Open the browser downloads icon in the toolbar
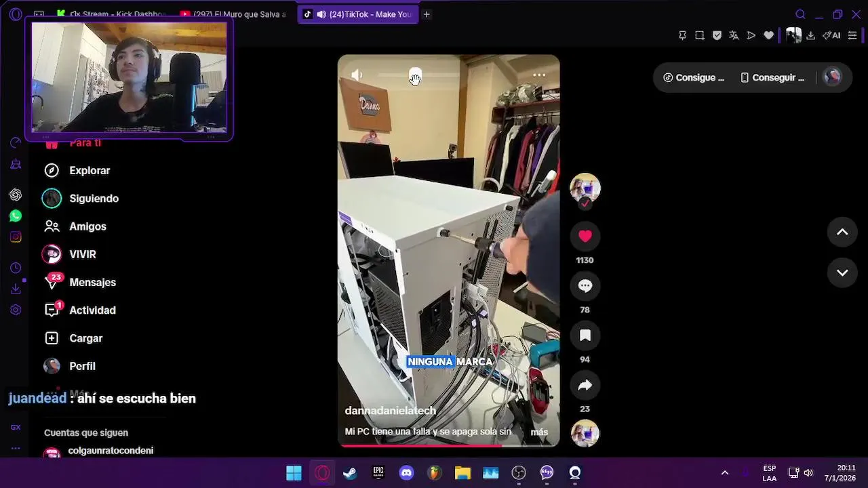The image size is (868, 488). click(810, 35)
